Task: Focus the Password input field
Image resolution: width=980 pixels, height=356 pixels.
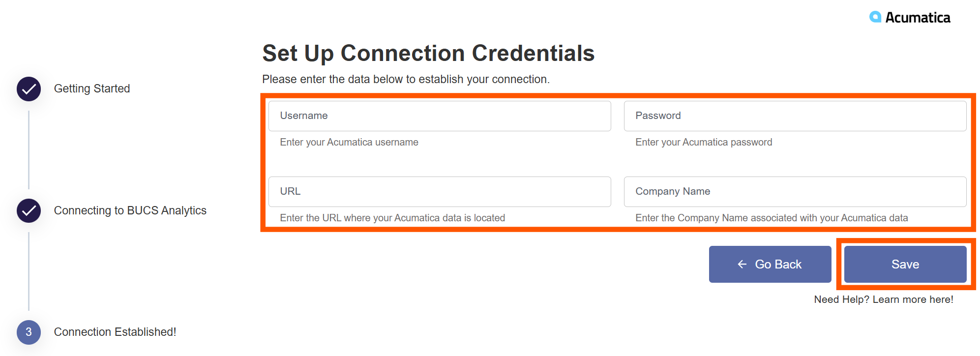Action: (795, 116)
